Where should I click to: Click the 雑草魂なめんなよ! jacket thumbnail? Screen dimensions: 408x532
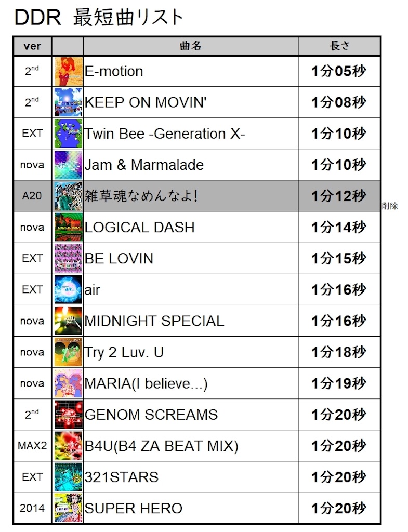pyautogui.click(x=68, y=196)
